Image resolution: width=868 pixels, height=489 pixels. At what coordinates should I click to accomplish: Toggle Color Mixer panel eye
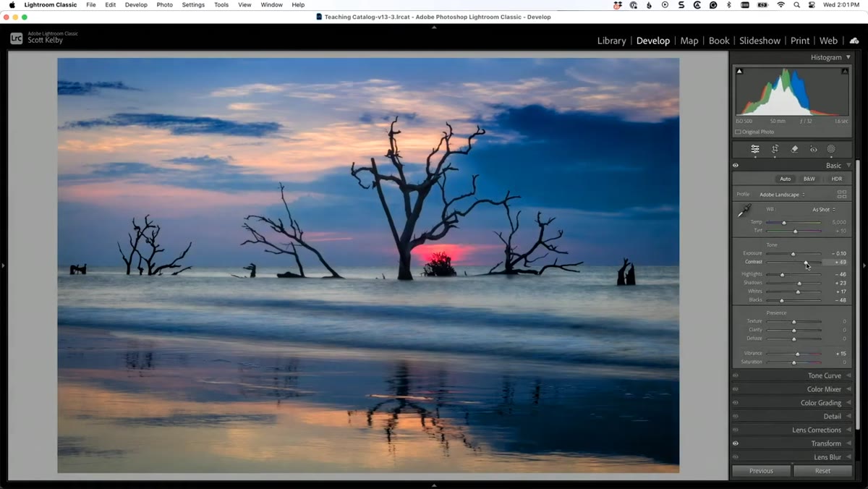736,389
